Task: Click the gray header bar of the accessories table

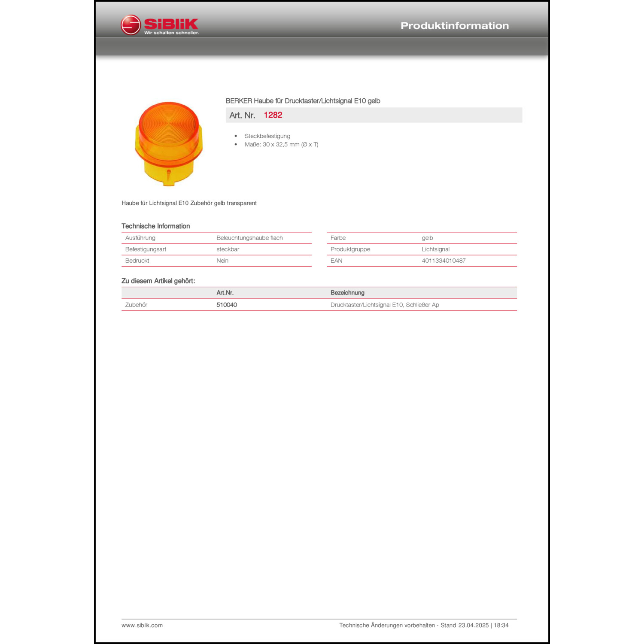Action: [318, 292]
